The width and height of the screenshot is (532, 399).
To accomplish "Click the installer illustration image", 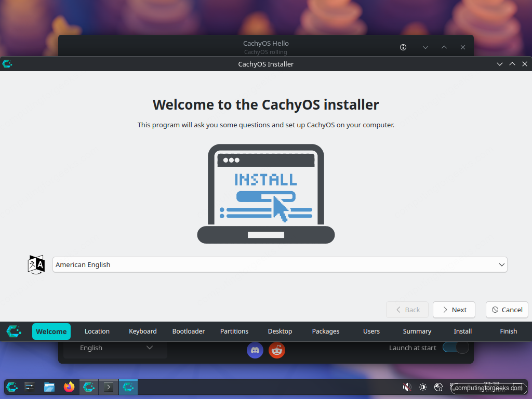I will [266, 194].
